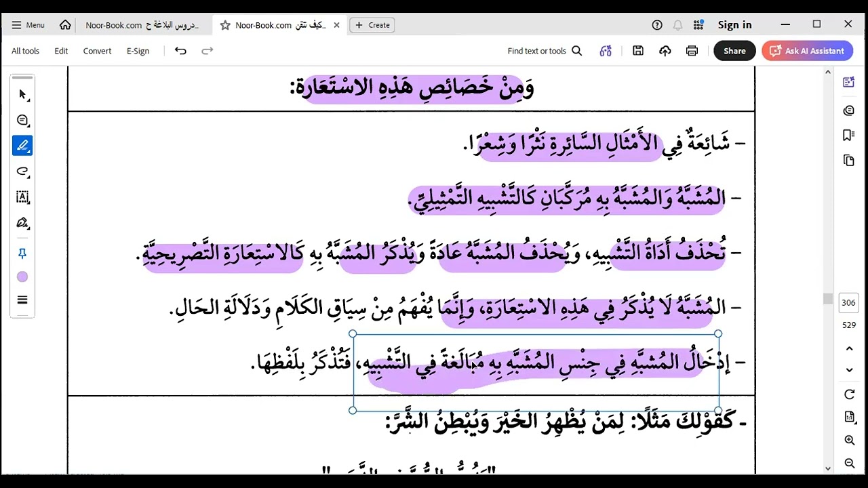Open the AI generative summary icon
868x488 pixels.
606,51
